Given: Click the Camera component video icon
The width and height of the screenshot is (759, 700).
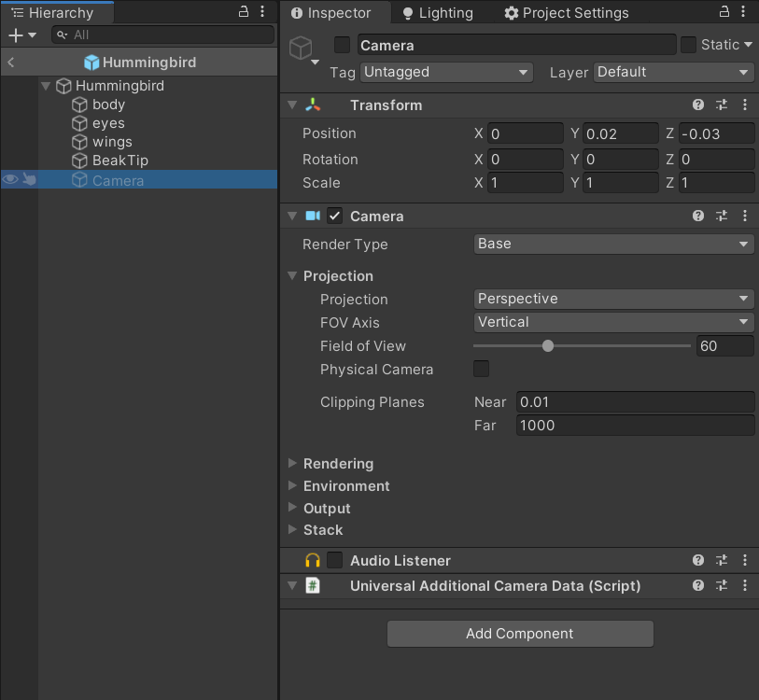Looking at the screenshot, I should click(313, 216).
